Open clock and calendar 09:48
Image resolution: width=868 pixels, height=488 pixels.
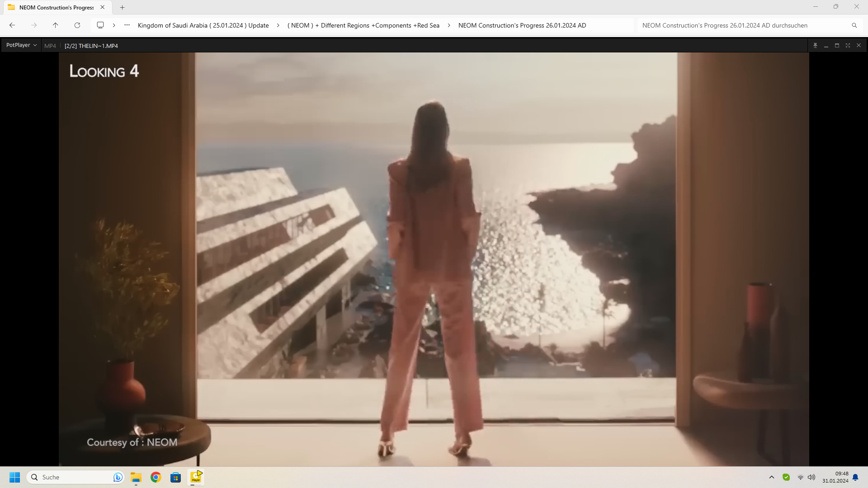835,477
